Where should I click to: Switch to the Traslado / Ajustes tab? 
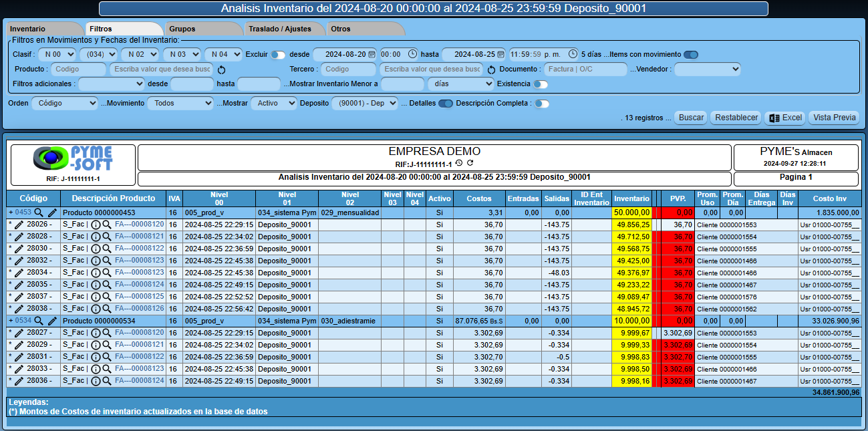(x=279, y=29)
